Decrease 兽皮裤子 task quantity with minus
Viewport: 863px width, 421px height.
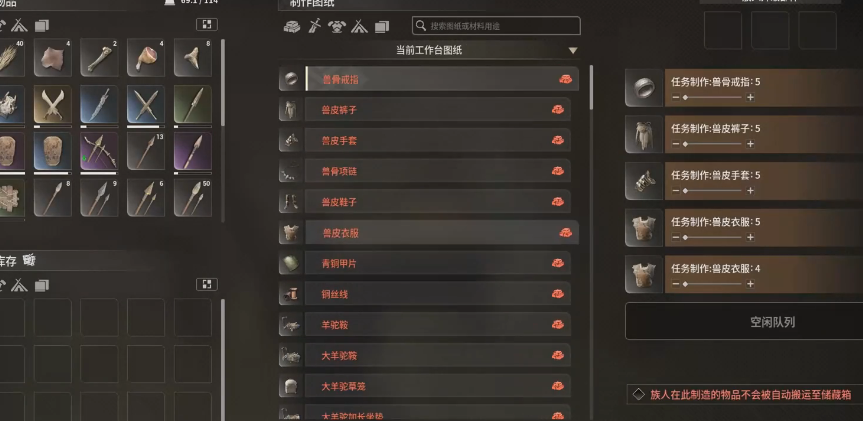[675, 144]
